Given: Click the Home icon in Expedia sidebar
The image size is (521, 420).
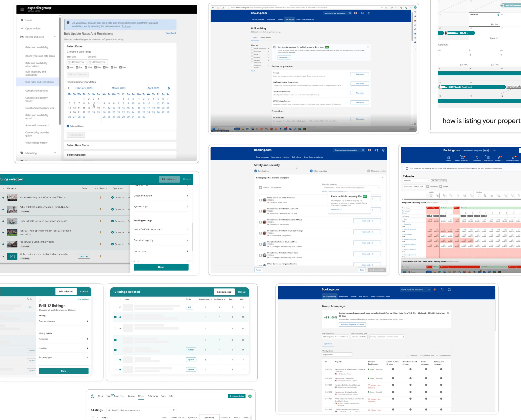Looking at the screenshot, I should (x=22, y=20).
